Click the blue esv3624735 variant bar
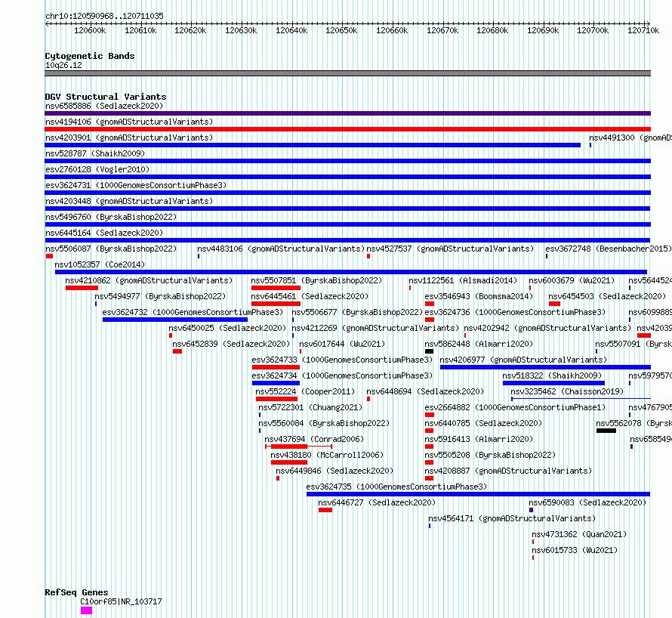The width and height of the screenshot is (672, 618). (x=478, y=494)
